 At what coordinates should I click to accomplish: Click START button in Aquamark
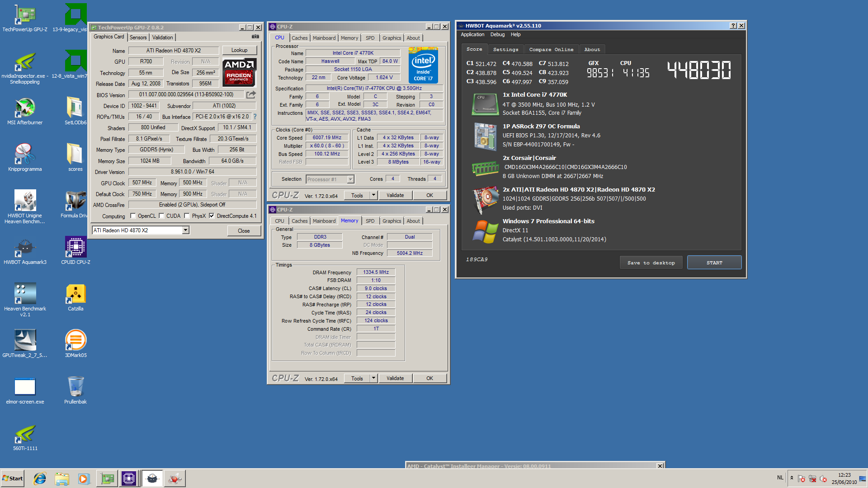coord(714,263)
